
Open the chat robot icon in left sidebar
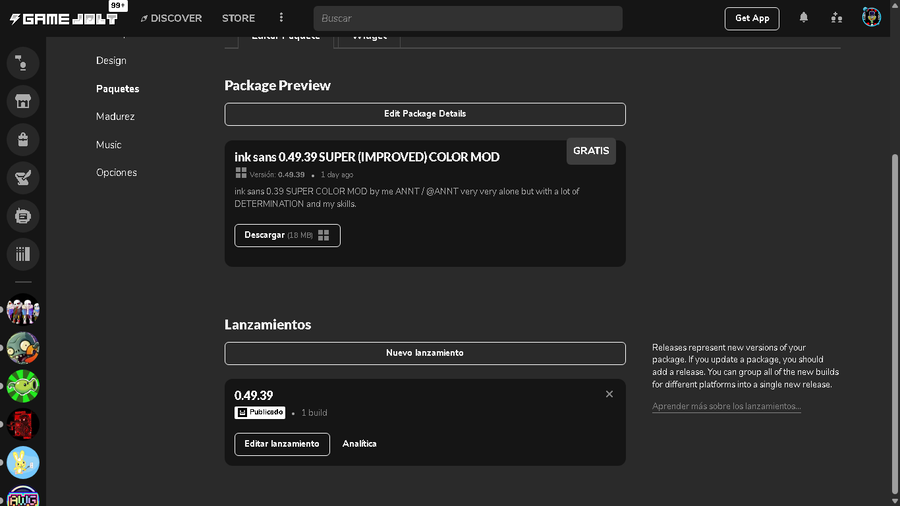pyautogui.click(x=23, y=216)
